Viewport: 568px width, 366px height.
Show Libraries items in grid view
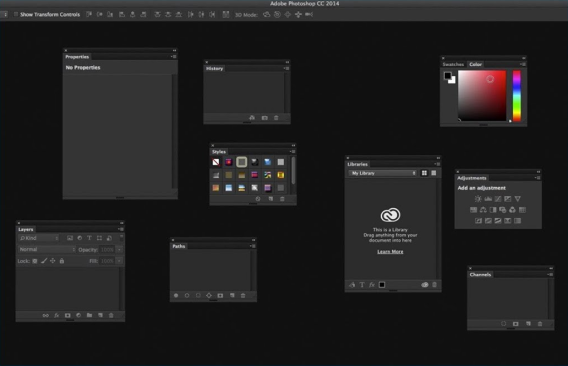[x=424, y=173]
